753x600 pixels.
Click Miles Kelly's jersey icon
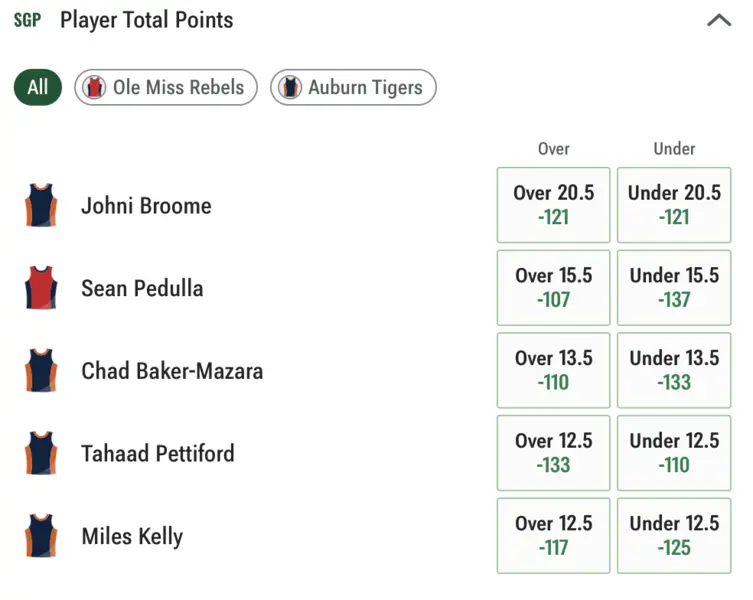click(41, 536)
